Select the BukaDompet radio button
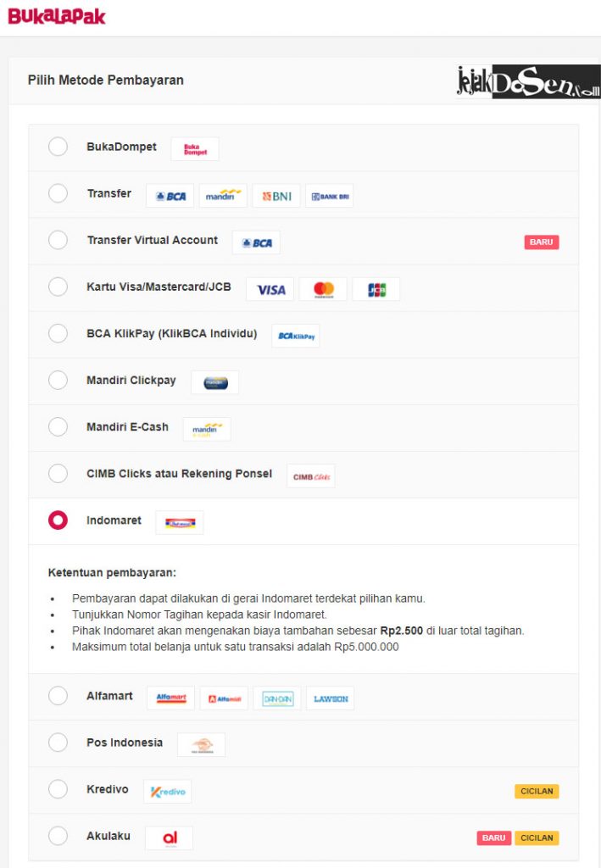The image size is (601, 868). click(58, 147)
